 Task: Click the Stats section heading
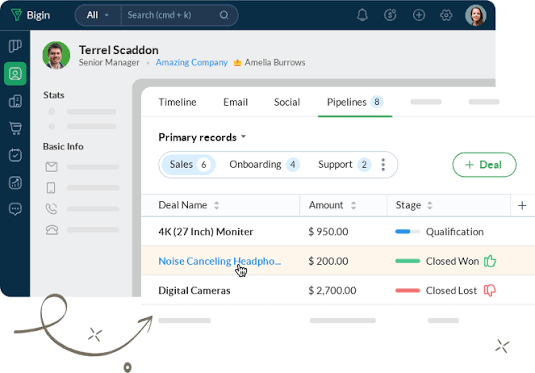[x=54, y=95]
